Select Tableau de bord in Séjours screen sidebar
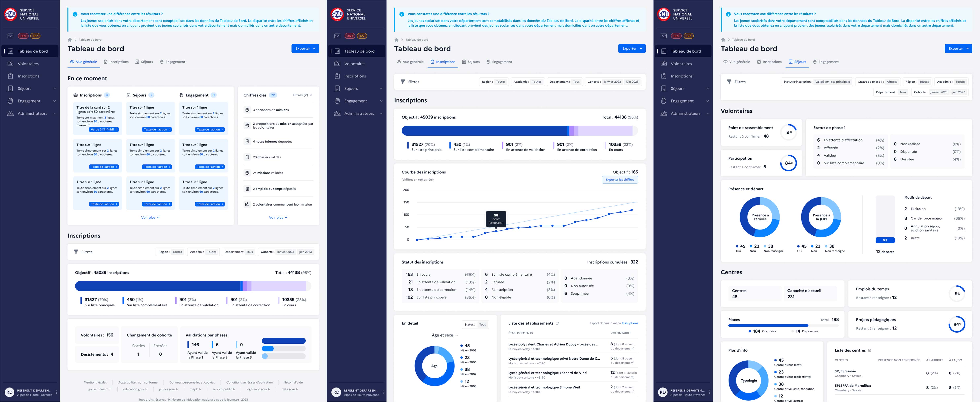This screenshot has width=980, height=402. click(x=683, y=51)
